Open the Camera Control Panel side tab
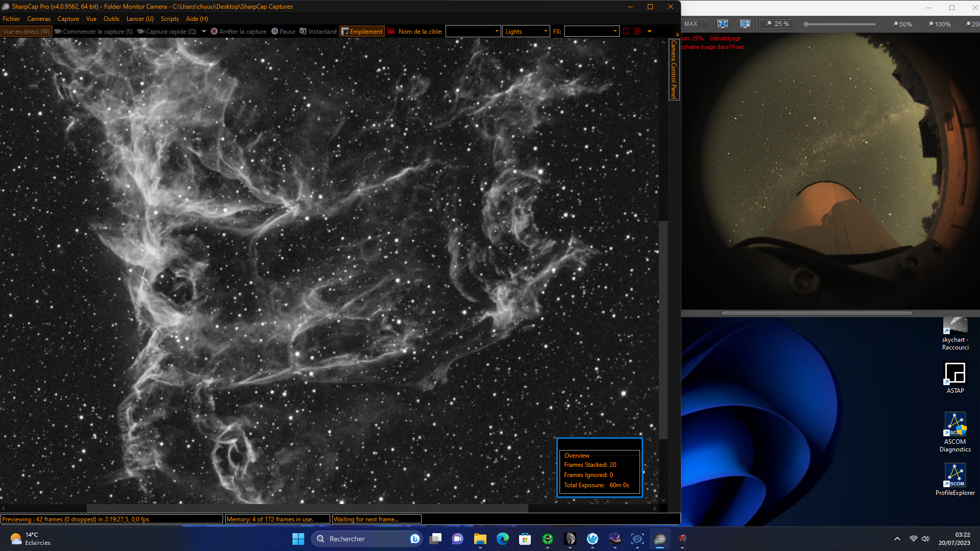 (x=674, y=69)
